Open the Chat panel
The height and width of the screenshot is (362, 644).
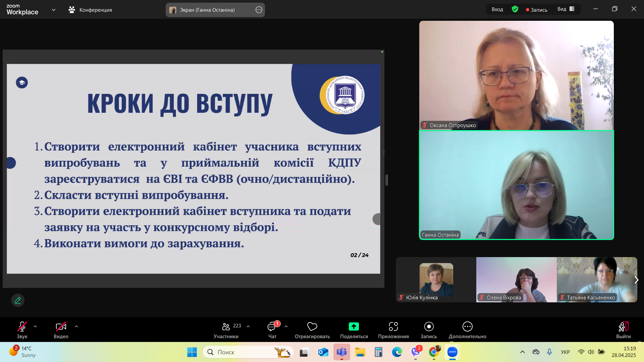(x=272, y=326)
